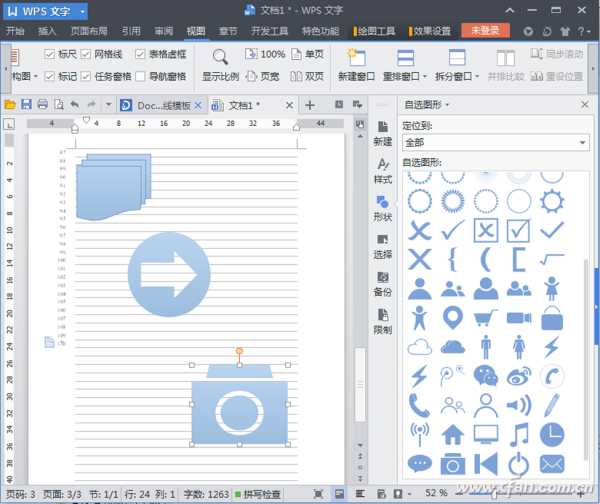Choose the envelope mail shape
The width and height of the screenshot is (600, 504).
point(552,464)
